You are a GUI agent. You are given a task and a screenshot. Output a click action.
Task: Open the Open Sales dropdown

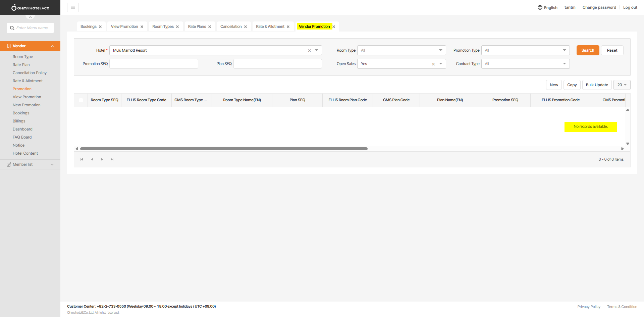tap(441, 64)
